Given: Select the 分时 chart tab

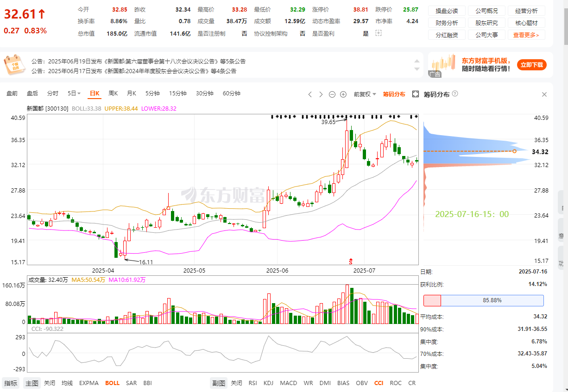Looking at the screenshot, I should (53, 93).
